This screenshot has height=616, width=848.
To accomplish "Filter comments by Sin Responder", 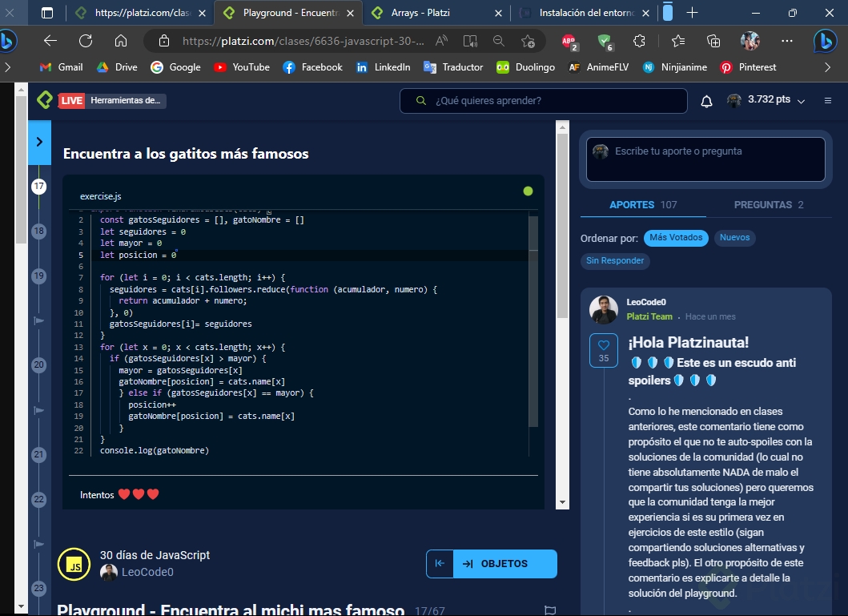I will coord(615,260).
